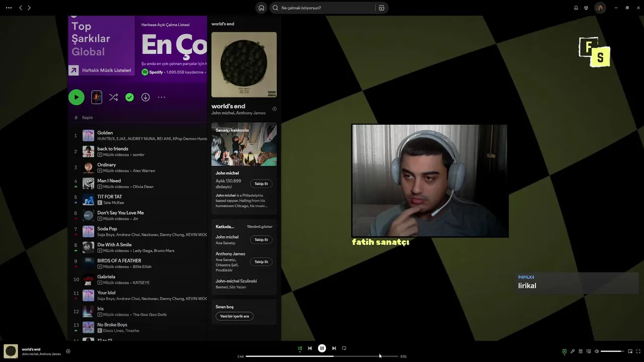Click Yeni bir içerik ara button
This screenshot has height=362, width=644.
pos(234,316)
